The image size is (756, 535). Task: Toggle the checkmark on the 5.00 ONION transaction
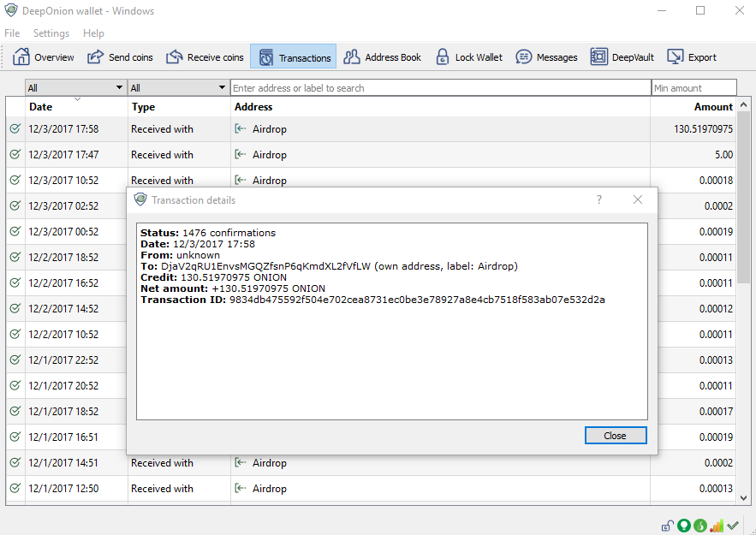[14, 154]
